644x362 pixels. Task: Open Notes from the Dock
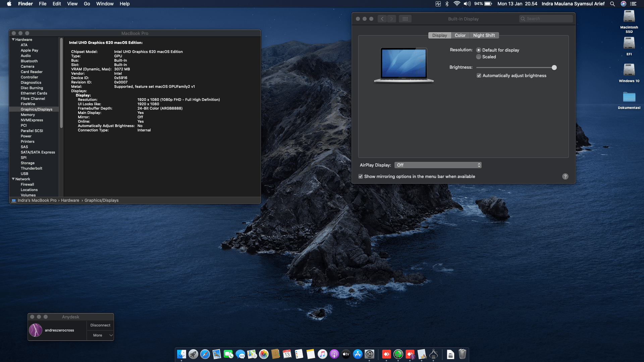coord(311,354)
